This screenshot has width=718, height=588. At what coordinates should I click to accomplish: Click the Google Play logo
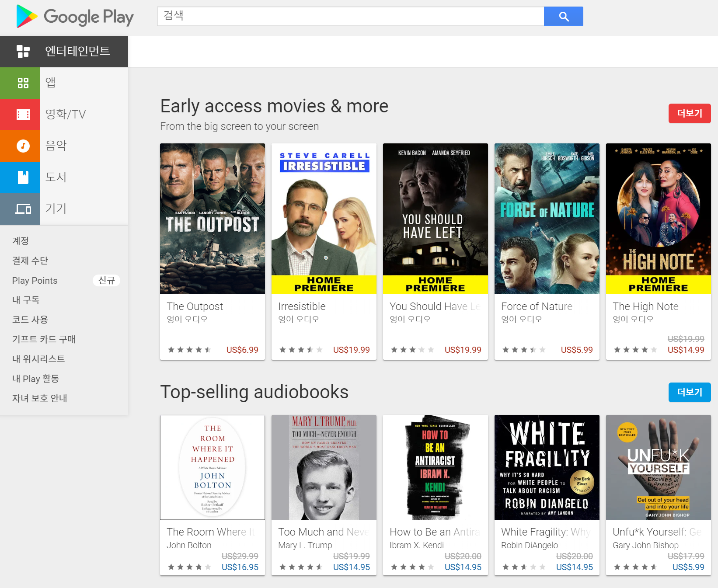[x=75, y=17]
